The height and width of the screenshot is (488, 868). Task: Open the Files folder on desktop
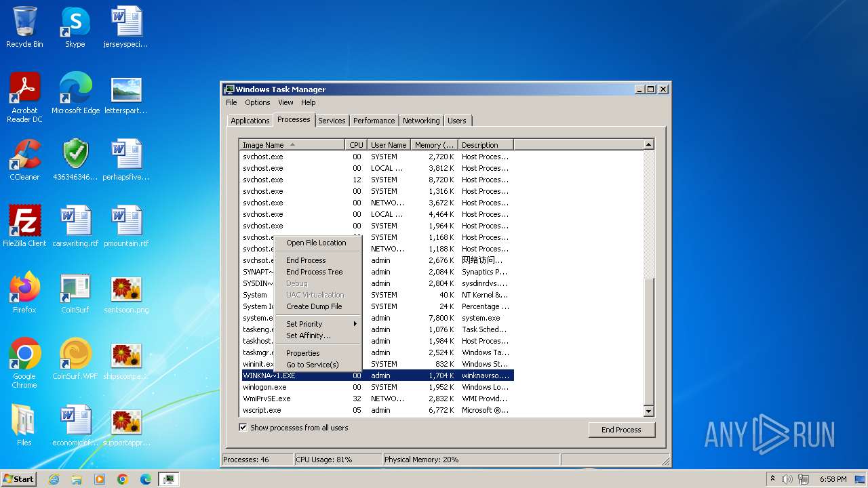[24, 425]
